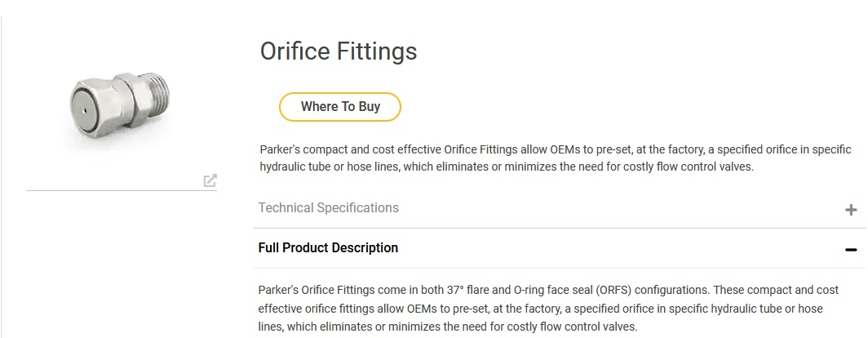Click the grey divider line beneath the product image
Screen dimensions: 868x338
point(122,190)
